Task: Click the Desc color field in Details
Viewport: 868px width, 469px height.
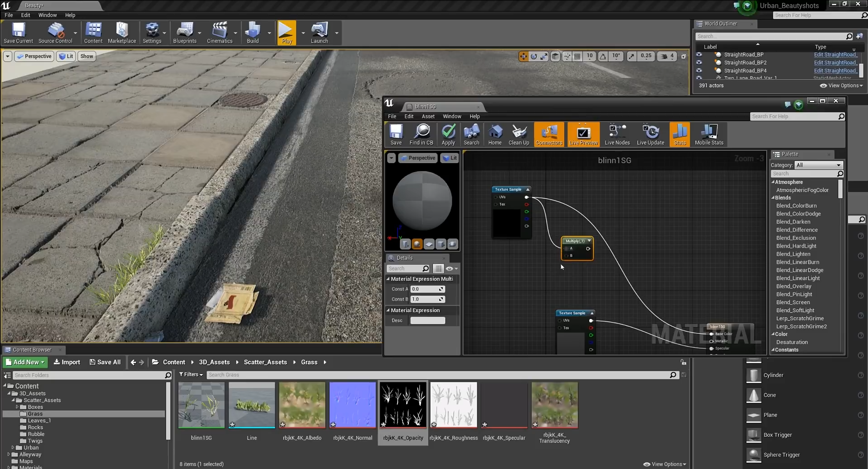Action: tap(427, 321)
